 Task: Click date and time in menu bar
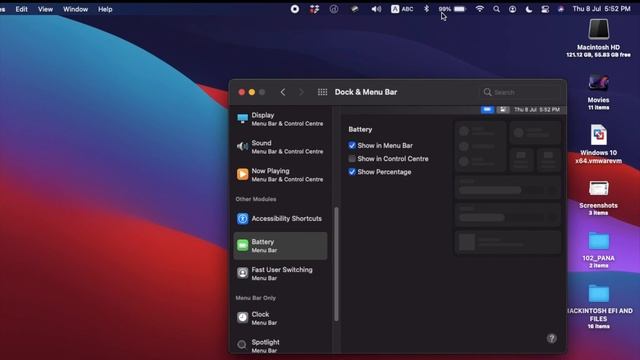coord(601,9)
